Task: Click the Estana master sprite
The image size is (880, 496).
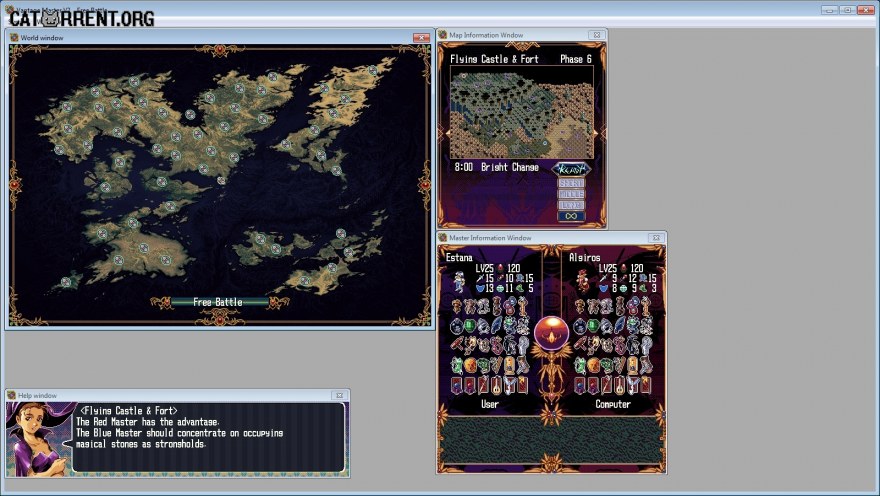Action: click(459, 282)
